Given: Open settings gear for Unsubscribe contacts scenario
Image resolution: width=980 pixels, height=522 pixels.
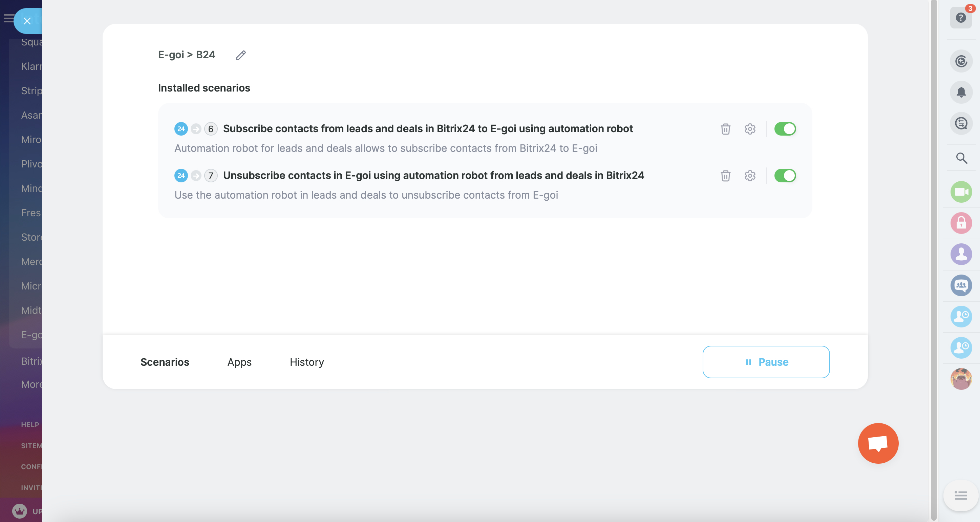Looking at the screenshot, I should [749, 176].
